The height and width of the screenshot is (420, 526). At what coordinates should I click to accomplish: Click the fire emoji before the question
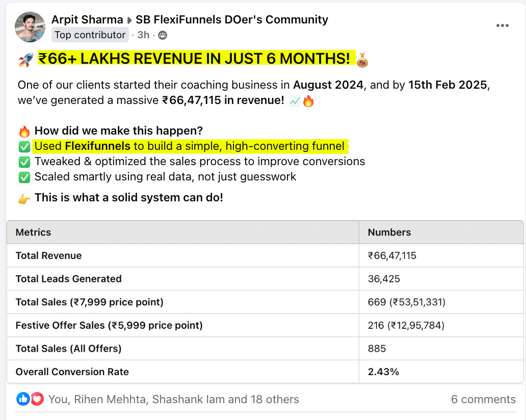[x=24, y=130]
